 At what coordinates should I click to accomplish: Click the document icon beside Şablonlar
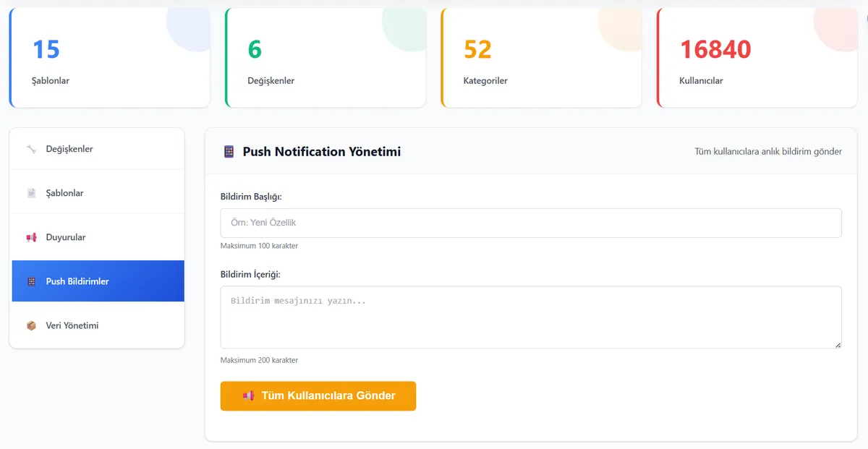point(31,193)
